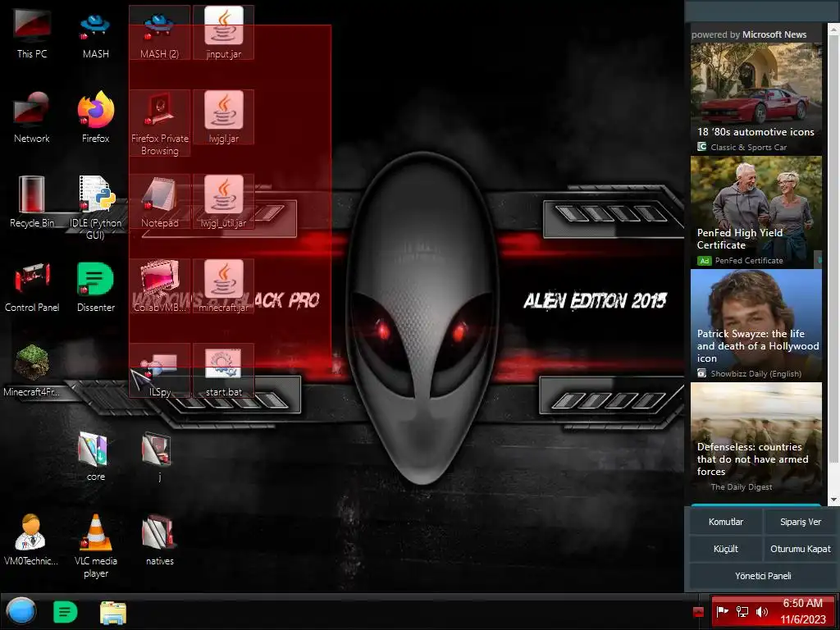Open File Explorer from the taskbar
Viewport: 840px width, 630px height.
(113, 612)
